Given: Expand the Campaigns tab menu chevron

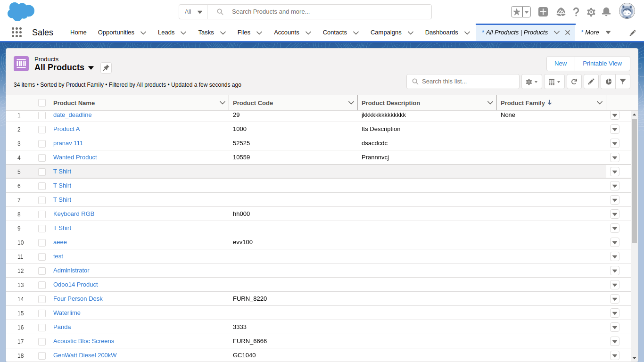Looking at the screenshot, I should pos(411,33).
